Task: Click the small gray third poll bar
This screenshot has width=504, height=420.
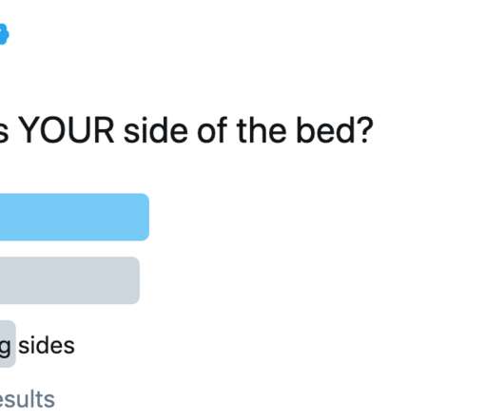Action: pos(8,344)
